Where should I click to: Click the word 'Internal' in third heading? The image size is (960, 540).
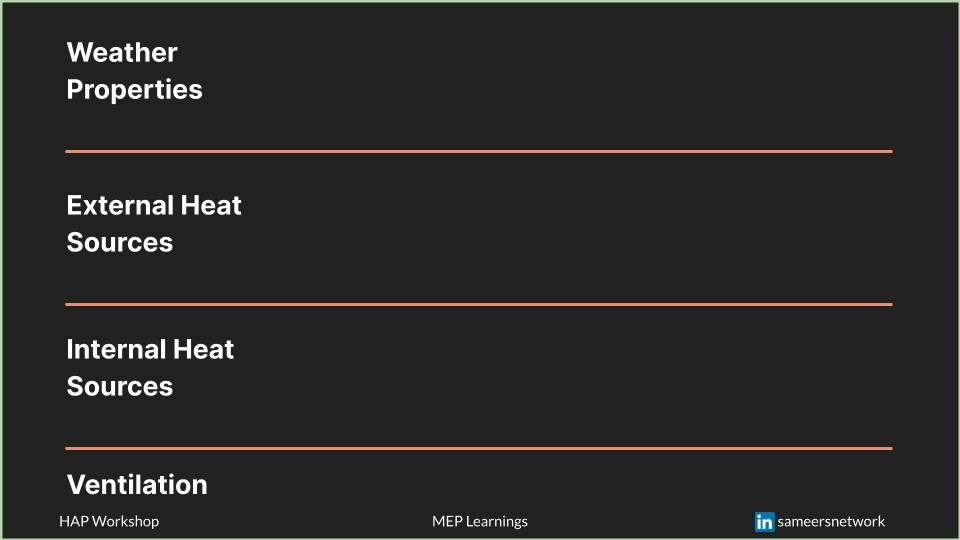pos(116,350)
